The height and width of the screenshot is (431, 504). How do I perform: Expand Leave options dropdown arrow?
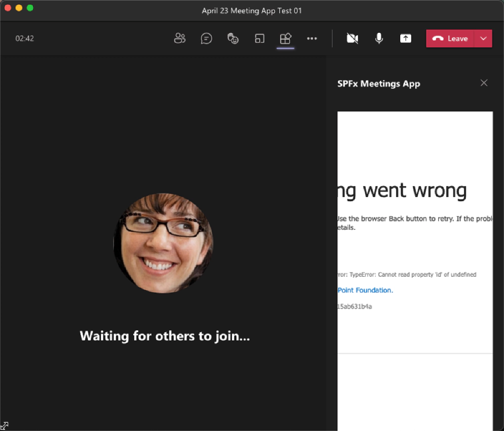click(483, 39)
